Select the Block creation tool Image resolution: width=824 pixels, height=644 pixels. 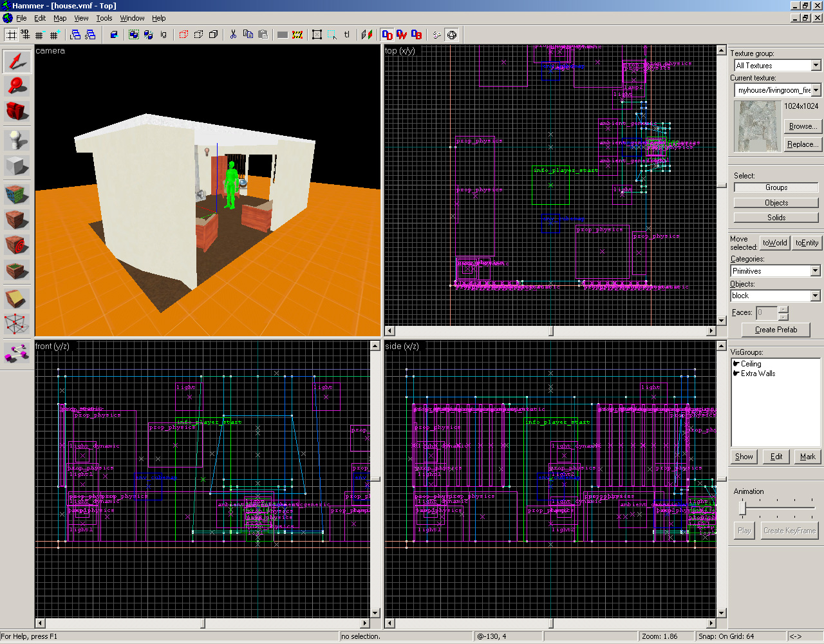tap(17, 166)
